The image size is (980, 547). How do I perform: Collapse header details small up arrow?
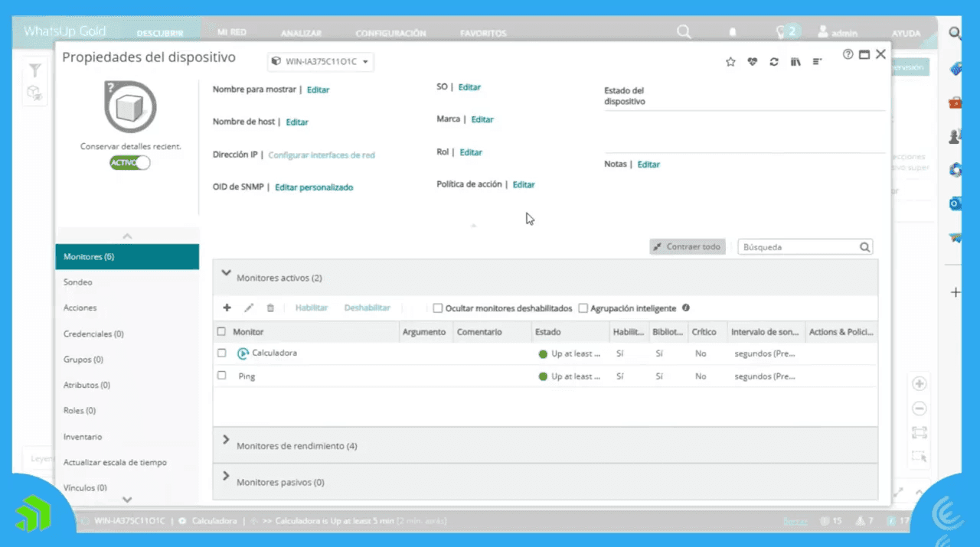(x=473, y=226)
